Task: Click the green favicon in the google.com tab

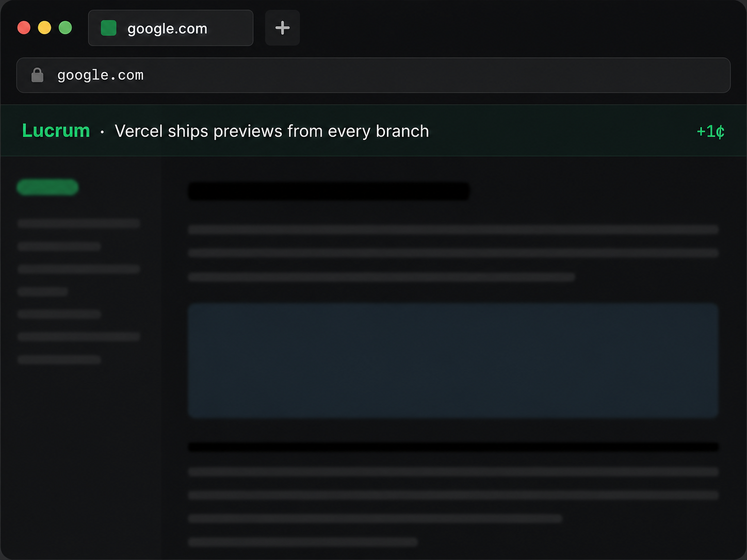Action: pos(108,28)
